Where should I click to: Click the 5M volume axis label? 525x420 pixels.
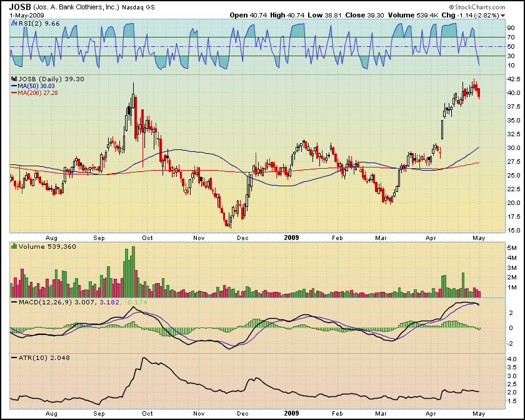(512, 248)
